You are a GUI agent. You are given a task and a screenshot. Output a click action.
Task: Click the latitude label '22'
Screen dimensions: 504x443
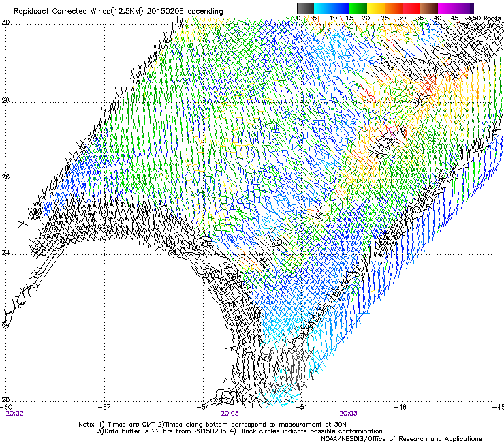pos(5,326)
